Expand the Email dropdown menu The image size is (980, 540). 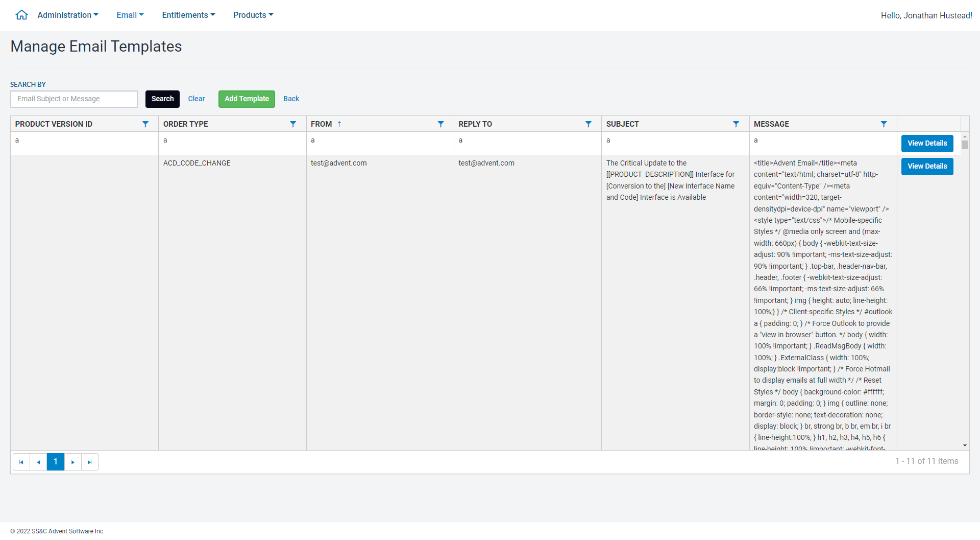point(130,15)
